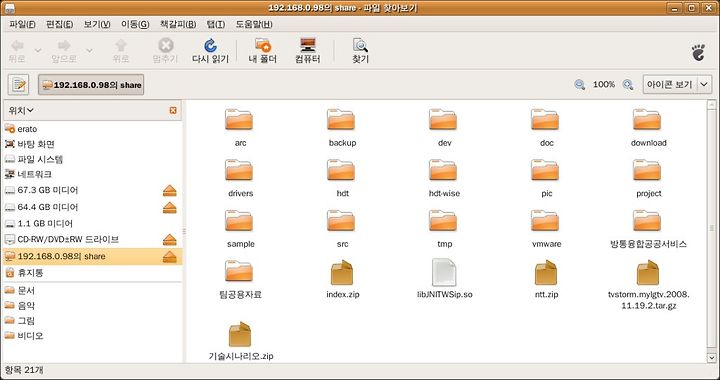Select the sample folder icon

pos(239,221)
